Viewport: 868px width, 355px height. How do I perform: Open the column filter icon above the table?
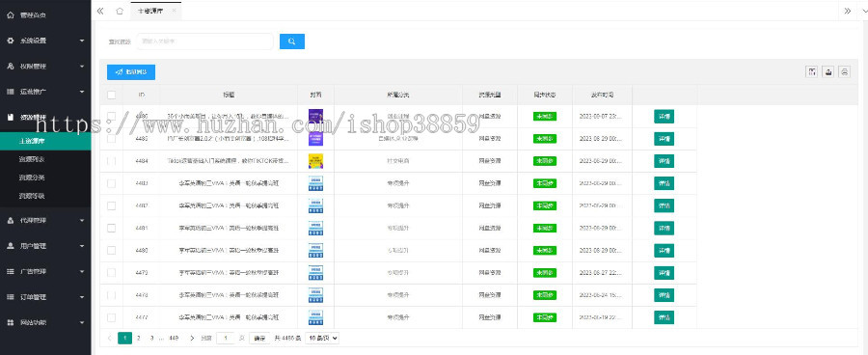point(812,71)
